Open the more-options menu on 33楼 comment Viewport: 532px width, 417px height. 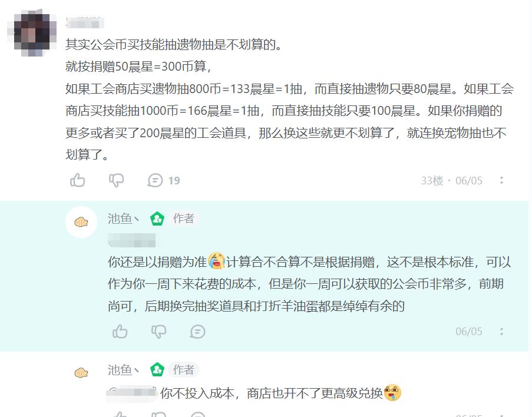(501, 180)
